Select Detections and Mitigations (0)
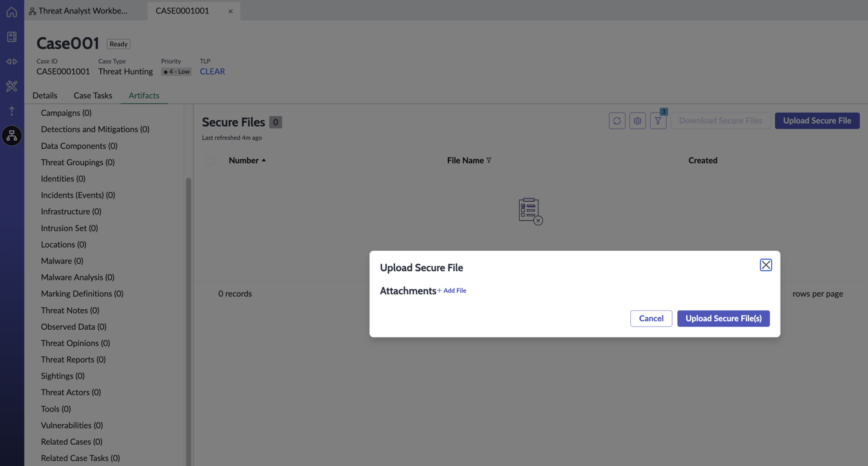Screen dimensions: 868x466 click(x=95, y=129)
